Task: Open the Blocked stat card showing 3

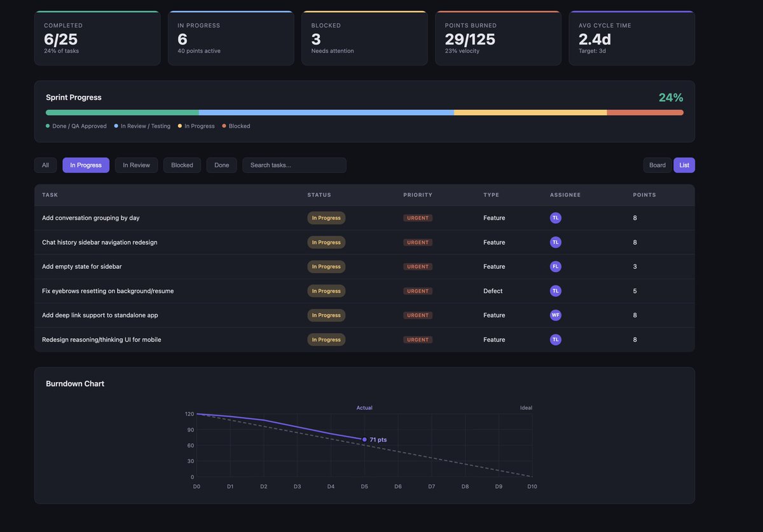Action: tap(364, 38)
